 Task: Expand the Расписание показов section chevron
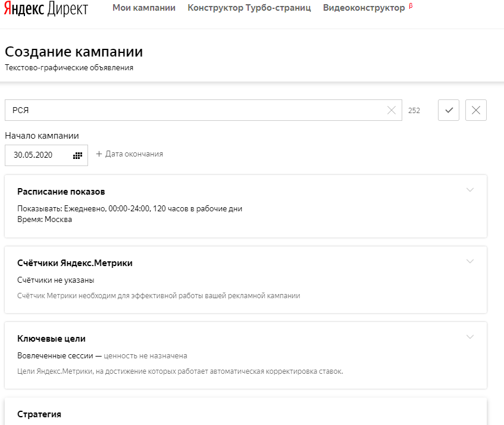coord(470,190)
